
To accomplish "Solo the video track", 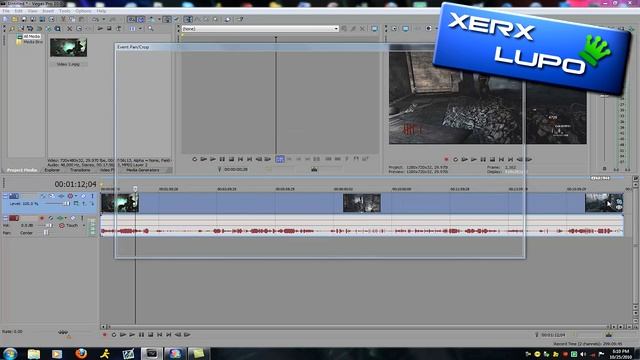I will click(92, 196).
